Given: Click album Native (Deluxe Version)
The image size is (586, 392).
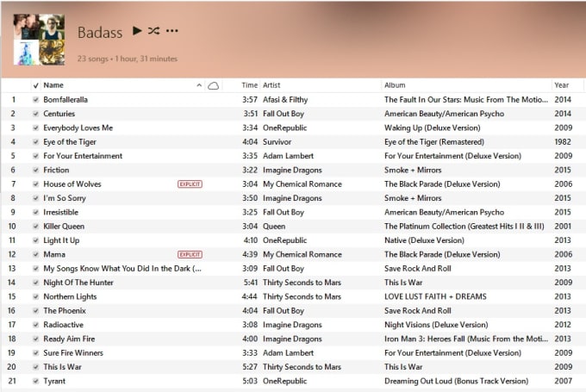Looking at the screenshot, I should 424,240.
